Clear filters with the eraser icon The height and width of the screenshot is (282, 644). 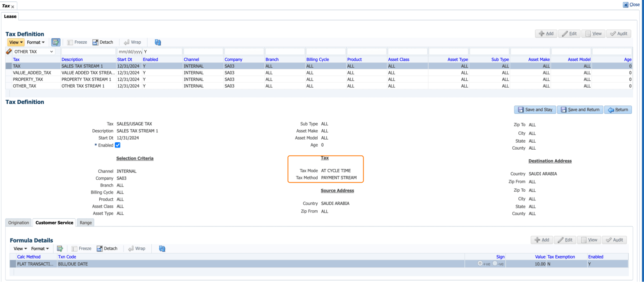[9, 52]
